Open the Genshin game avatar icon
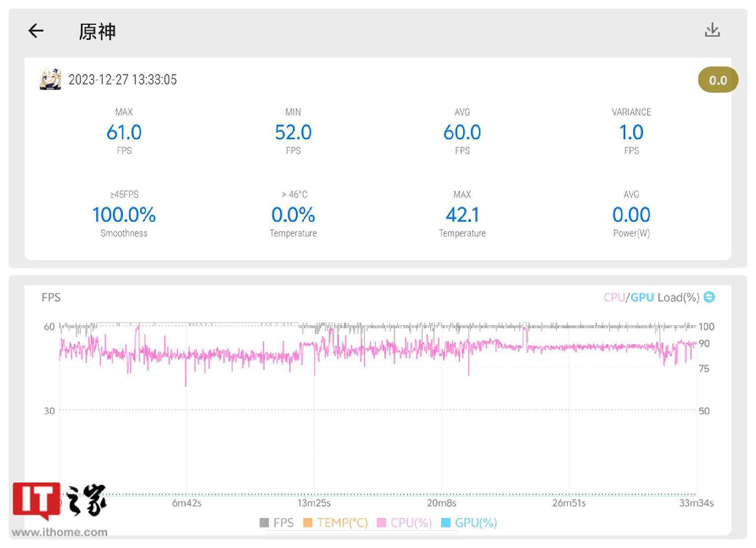 coord(50,79)
